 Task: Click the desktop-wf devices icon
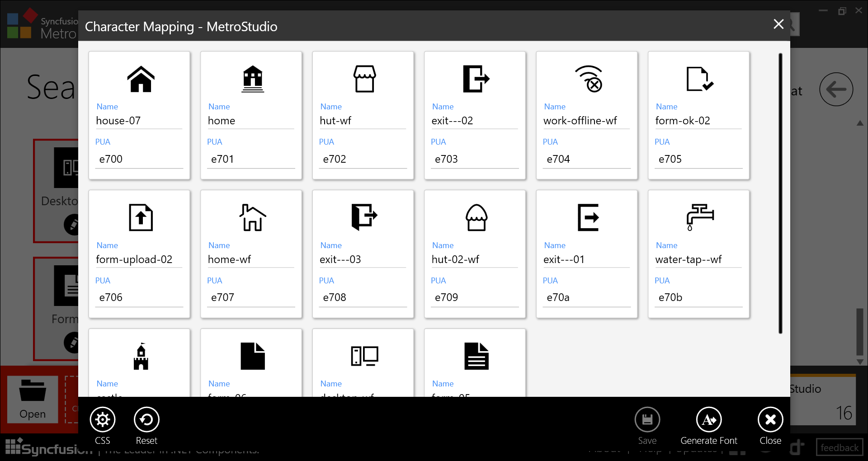pyautogui.click(x=364, y=356)
